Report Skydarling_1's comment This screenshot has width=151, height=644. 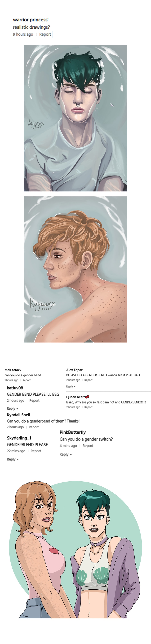(x=36, y=451)
